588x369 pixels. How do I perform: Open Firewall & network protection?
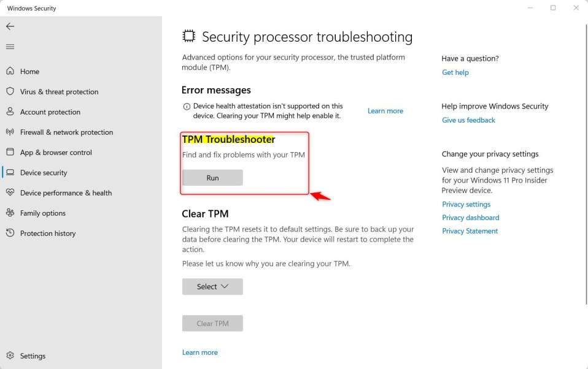(x=66, y=132)
